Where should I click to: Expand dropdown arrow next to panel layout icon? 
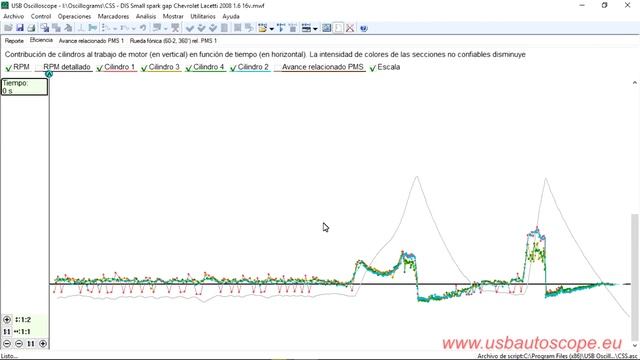(315, 29)
